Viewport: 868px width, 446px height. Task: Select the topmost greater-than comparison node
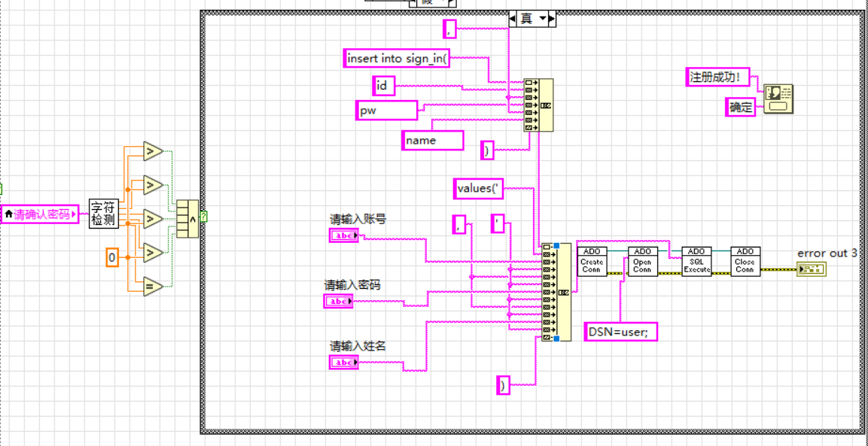(x=154, y=150)
